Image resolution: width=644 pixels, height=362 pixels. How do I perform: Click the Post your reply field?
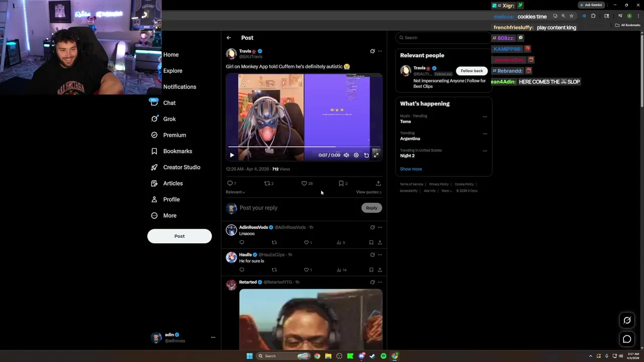pos(298,208)
